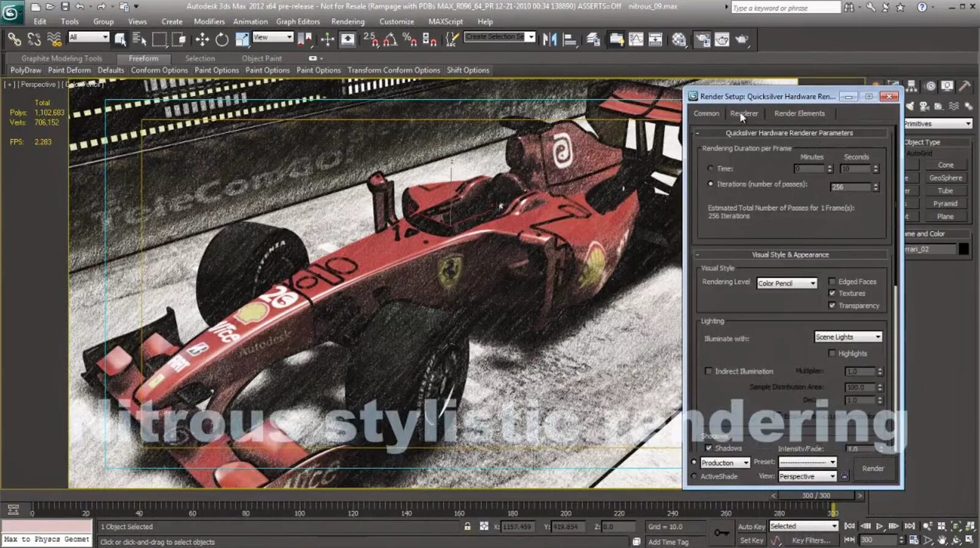The image size is (980, 548).
Task: Open the Rendering menu
Action: (x=348, y=21)
